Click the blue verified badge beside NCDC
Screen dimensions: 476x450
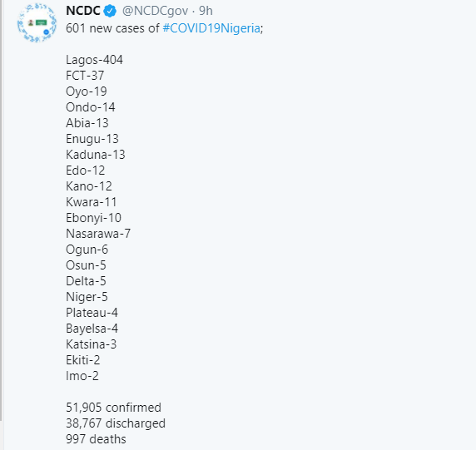(110, 11)
